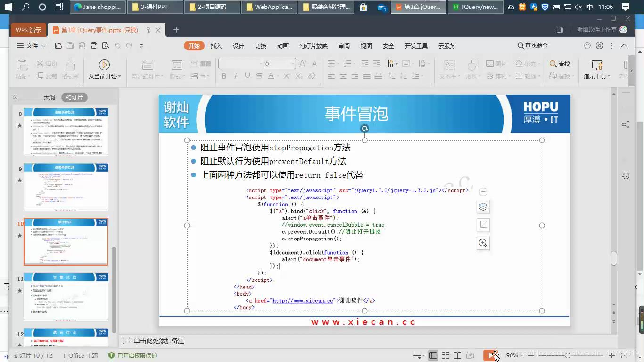Expand 从当前开始 dropdown arrow
This screenshot has width=644, height=362.
coord(120,76)
